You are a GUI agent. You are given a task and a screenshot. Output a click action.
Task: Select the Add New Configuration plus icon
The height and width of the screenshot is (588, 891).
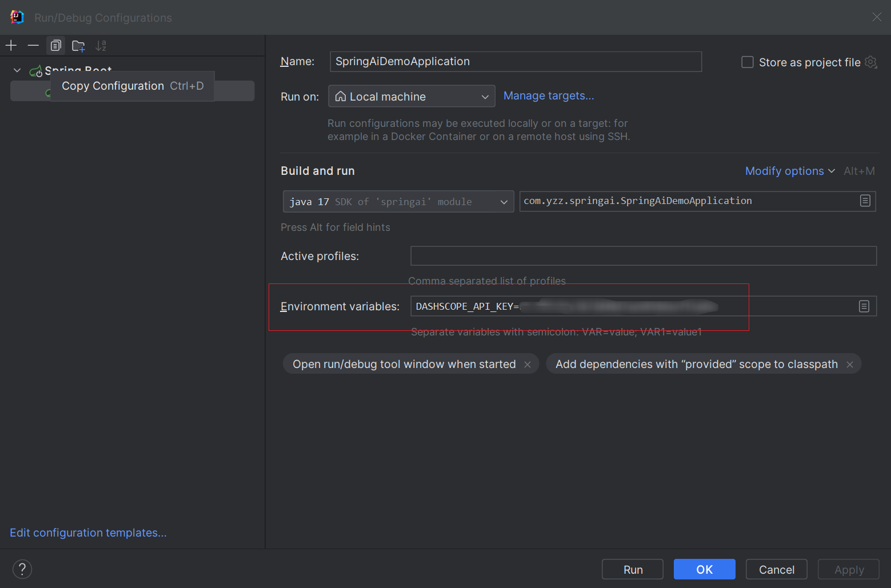click(11, 45)
